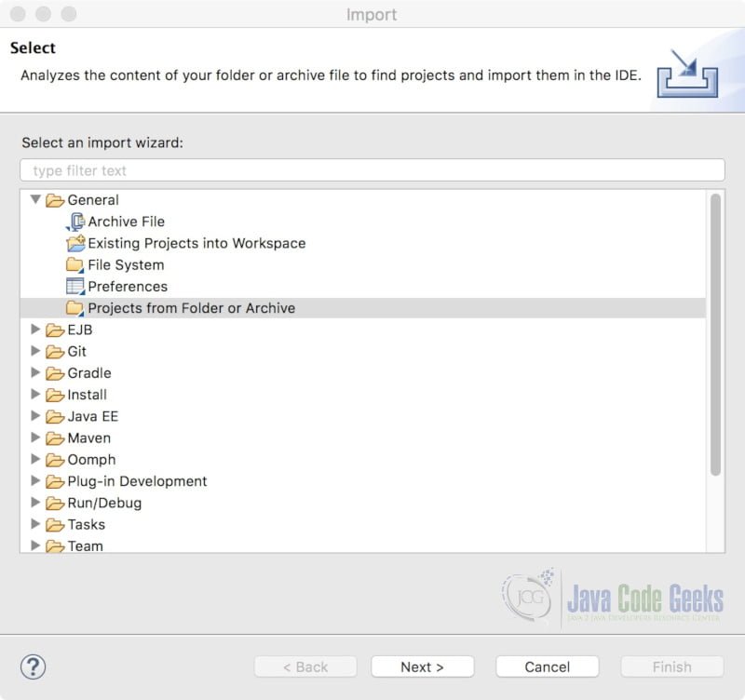
Task: Collapse the General category
Action: 36,199
